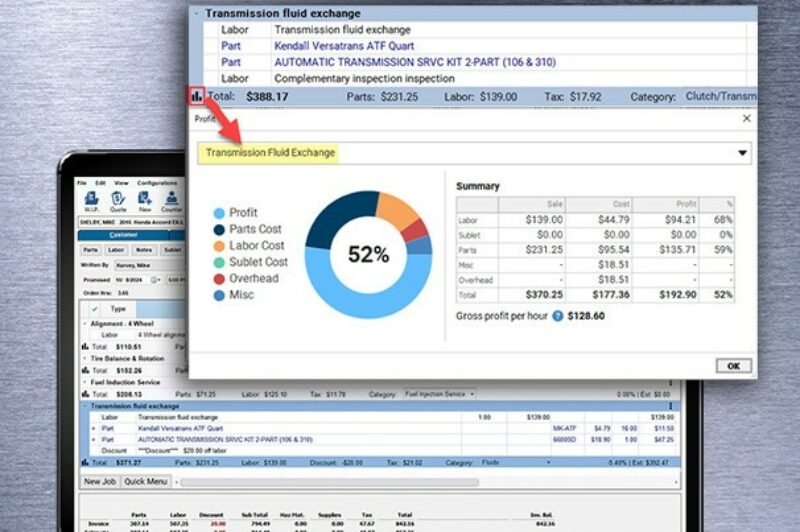Collapse Transmission fluid exchange job on tablet

(85, 406)
